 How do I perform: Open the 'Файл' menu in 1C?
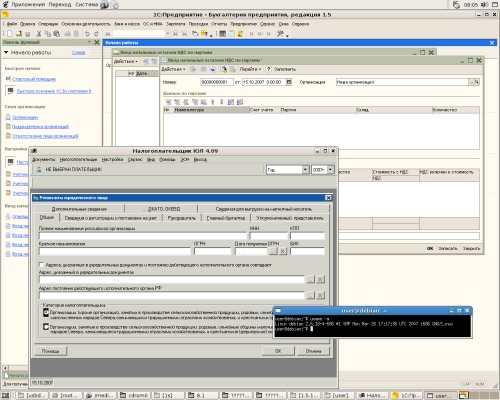pos(12,24)
